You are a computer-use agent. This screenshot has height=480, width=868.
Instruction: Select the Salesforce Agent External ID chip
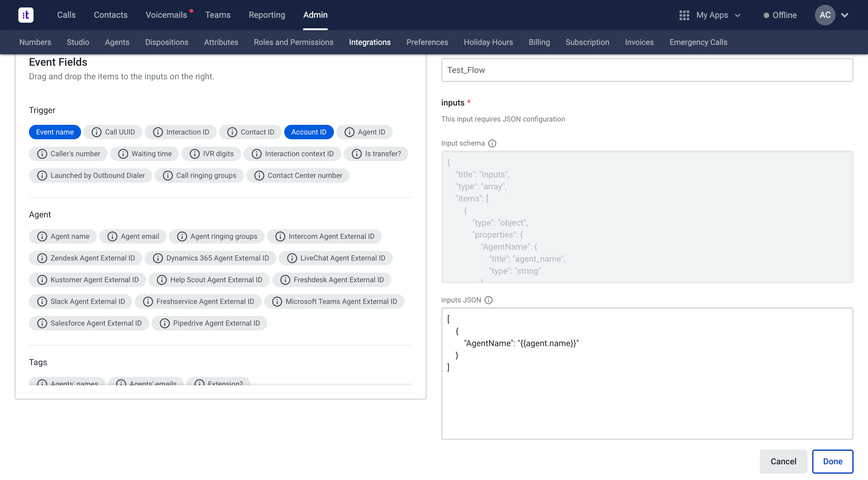[x=89, y=323]
